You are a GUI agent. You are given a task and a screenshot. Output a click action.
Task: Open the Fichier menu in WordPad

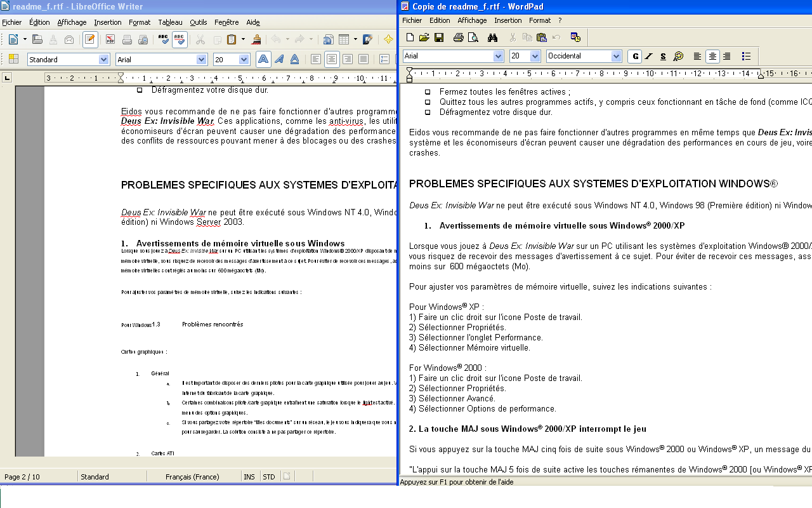[x=412, y=20]
